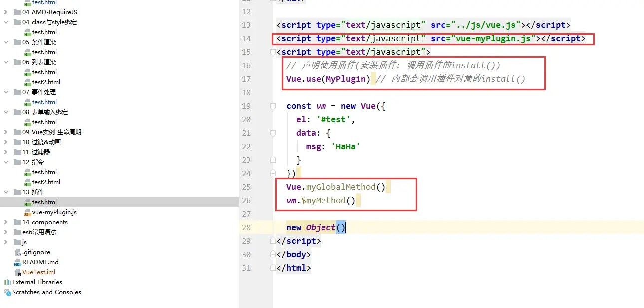Click the HTML file icon under 04_class与style绑定

tap(27, 32)
